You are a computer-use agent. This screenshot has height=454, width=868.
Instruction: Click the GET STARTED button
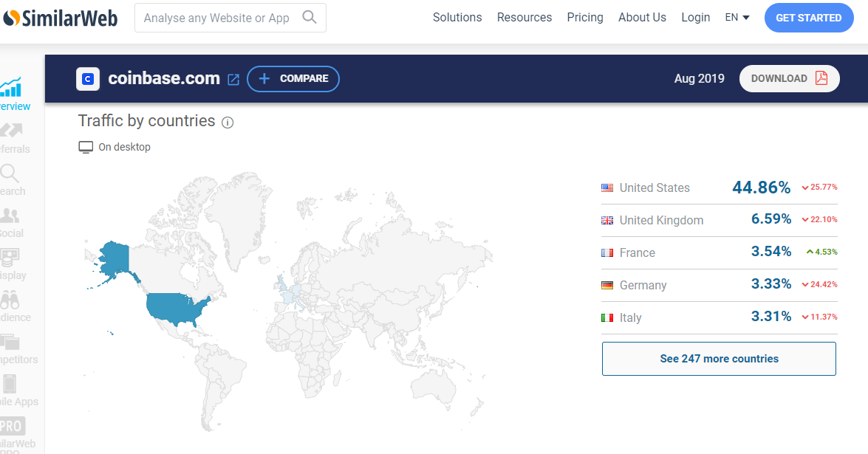tap(809, 18)
